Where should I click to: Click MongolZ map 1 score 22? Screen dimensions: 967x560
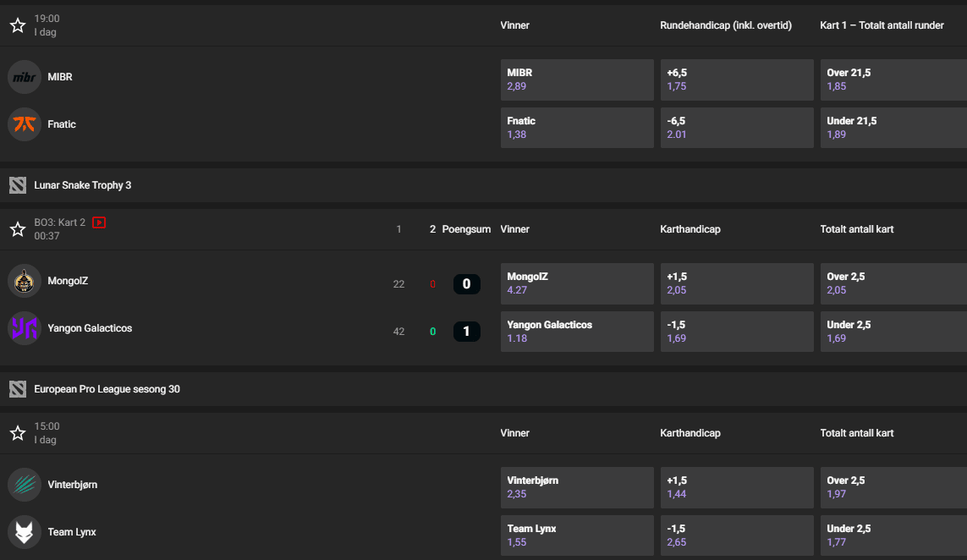[x=399, y=284]
